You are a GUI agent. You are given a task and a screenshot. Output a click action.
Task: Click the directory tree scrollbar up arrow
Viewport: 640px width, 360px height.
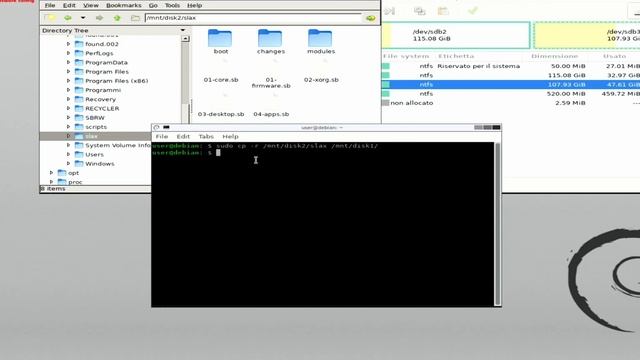185,38
